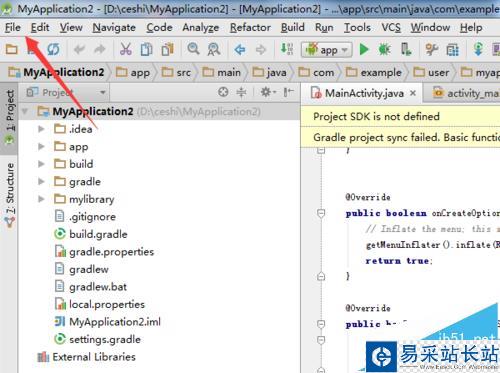
Task: Expand the .idea folder
Action: (41, 129)
